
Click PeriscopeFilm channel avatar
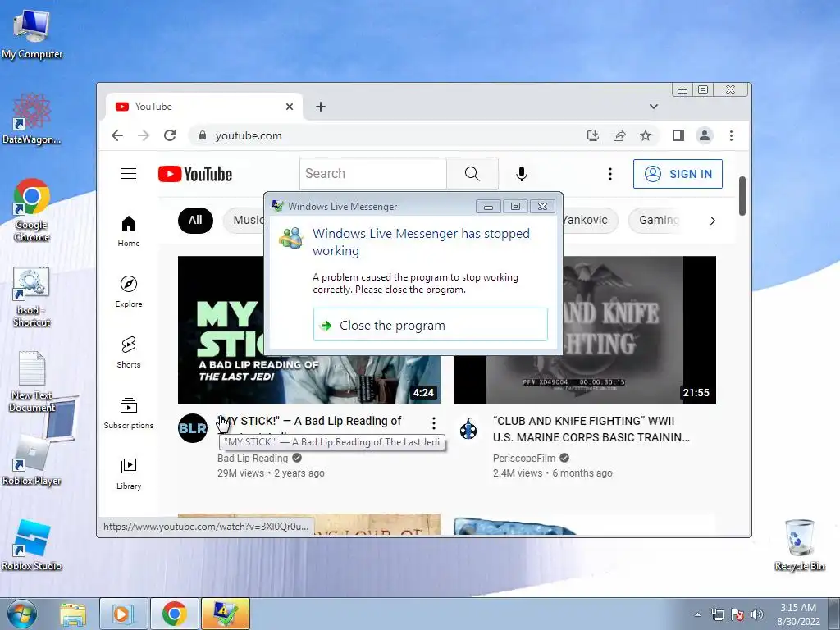[x=468, y=429]
